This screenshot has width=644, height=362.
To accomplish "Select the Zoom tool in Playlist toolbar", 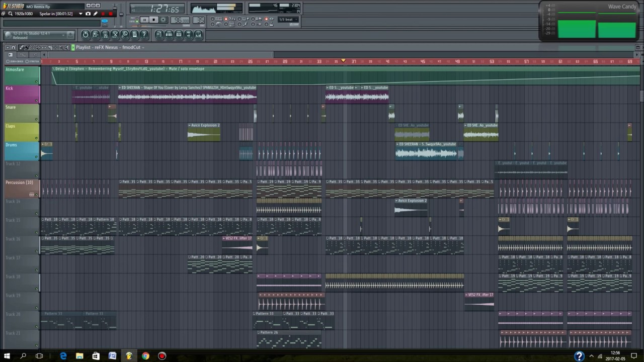I will pyautogui.click(x=61, y=48).
